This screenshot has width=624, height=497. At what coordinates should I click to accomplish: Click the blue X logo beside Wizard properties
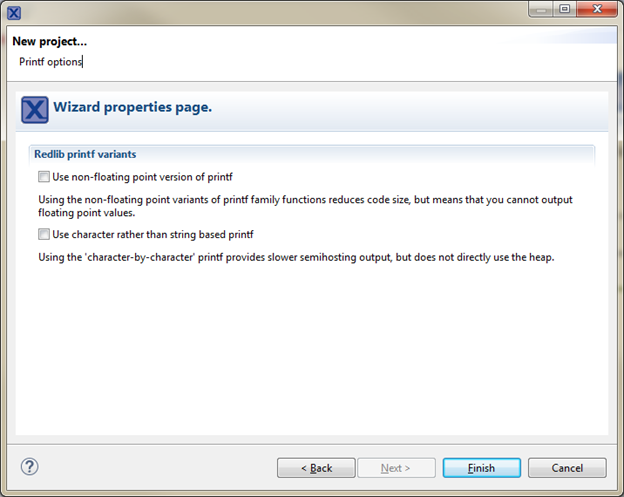35,109
